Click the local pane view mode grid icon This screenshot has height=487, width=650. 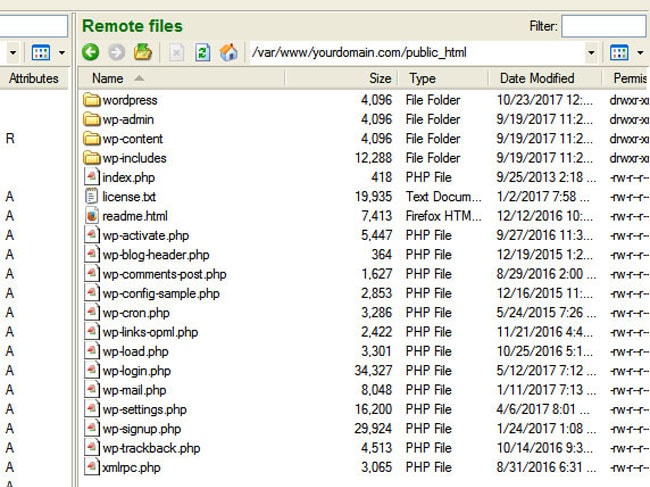pos(41,53)
